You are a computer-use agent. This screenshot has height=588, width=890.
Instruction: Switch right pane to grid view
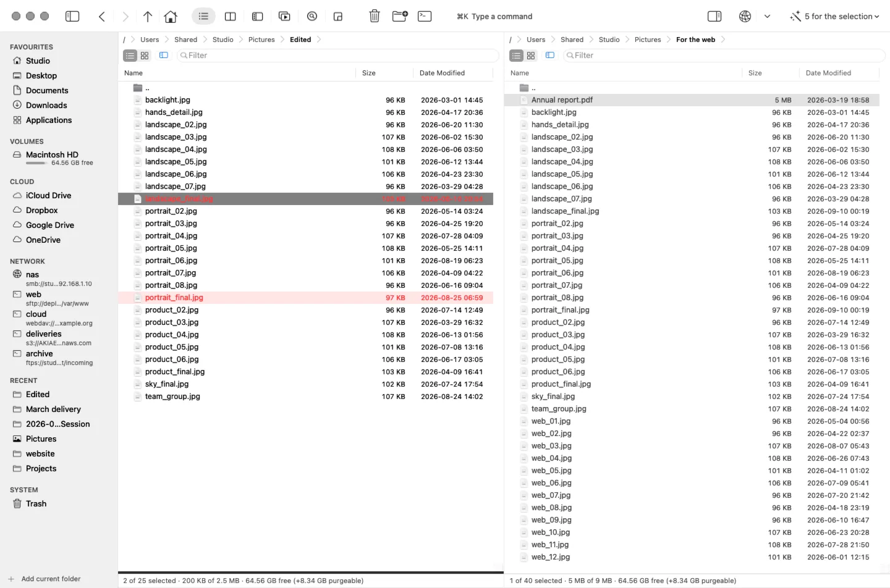pos(531,56)
